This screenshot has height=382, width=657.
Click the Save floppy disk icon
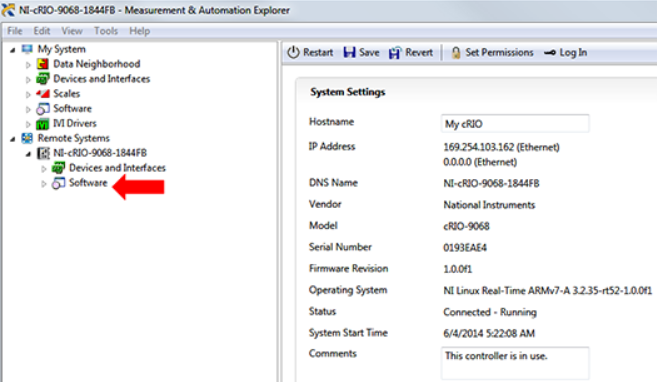[x=349, y=52]
